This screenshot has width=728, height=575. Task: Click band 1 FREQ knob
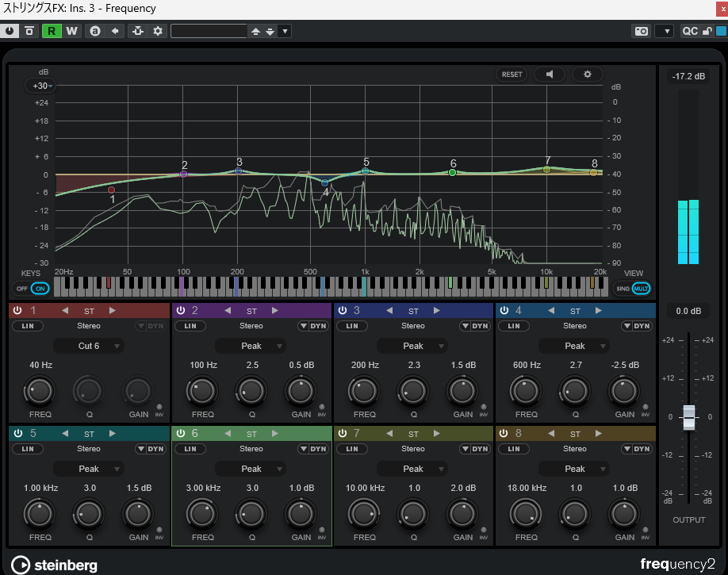tap(40, 391)
